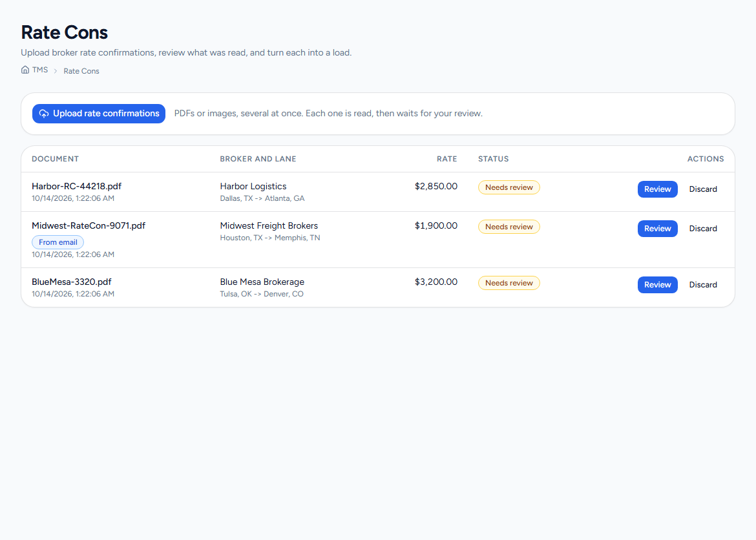The height and width of the screenshot is (540, 756).
Task: Select Rate Cons breadcrumb item
Action: click(81, 71)
